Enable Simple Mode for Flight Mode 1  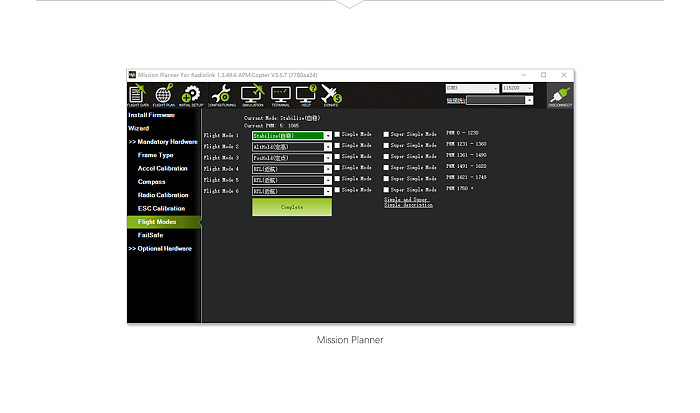pos(338,134)
